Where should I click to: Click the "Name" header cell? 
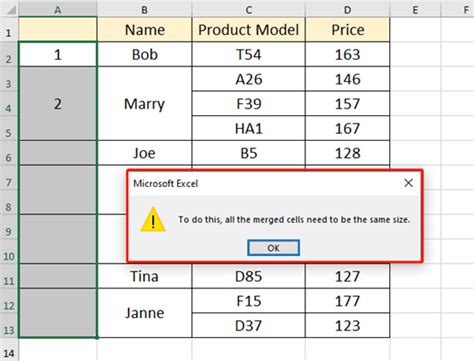pyautogui.click(x=144, y=30)
